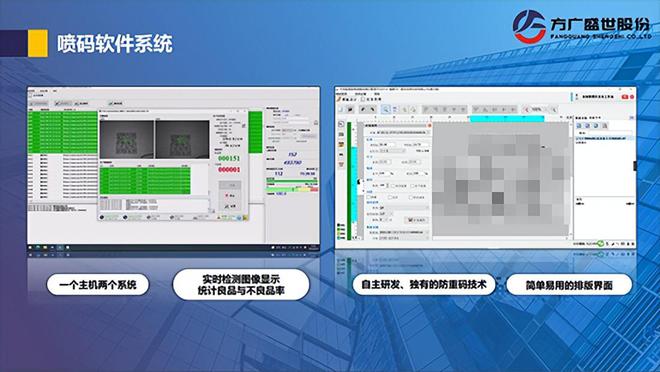Click the 自主研发、独有的防重码技术 label
Viewport: 660px width, 372px height.
point(423,284)
